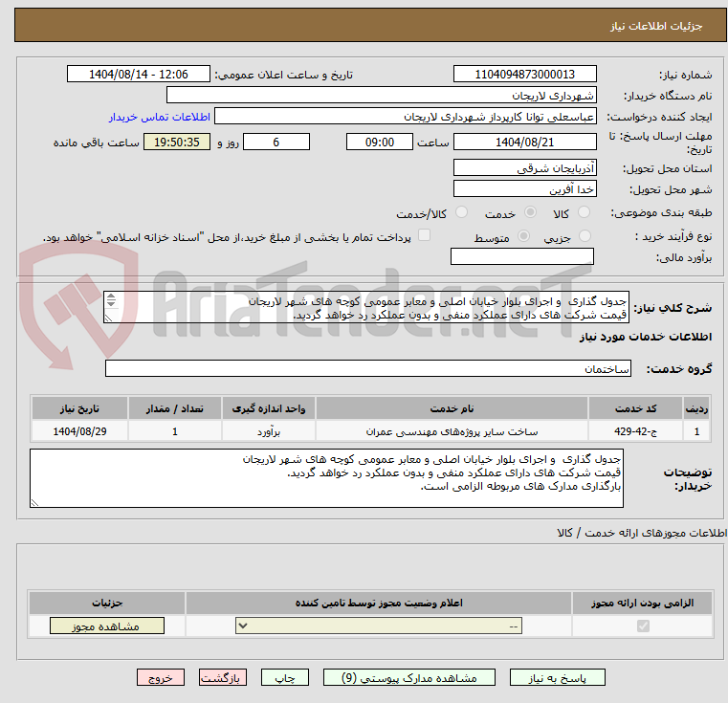Click the کد خدمت column header

635,408
